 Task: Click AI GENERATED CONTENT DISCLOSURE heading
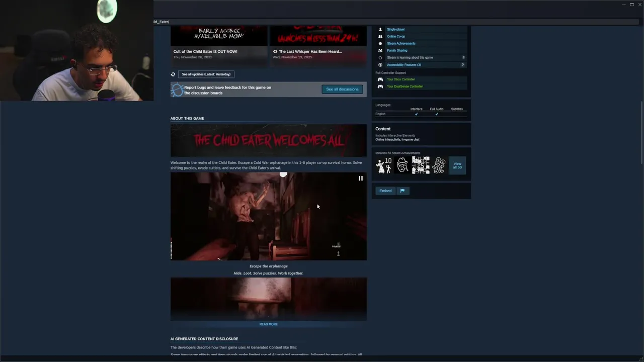[204, 339]
